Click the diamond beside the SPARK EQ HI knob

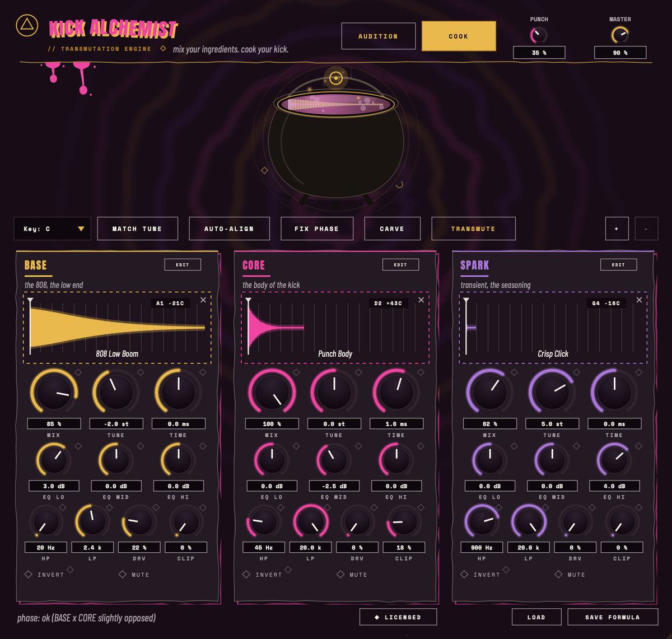click(x=638, y=446)
